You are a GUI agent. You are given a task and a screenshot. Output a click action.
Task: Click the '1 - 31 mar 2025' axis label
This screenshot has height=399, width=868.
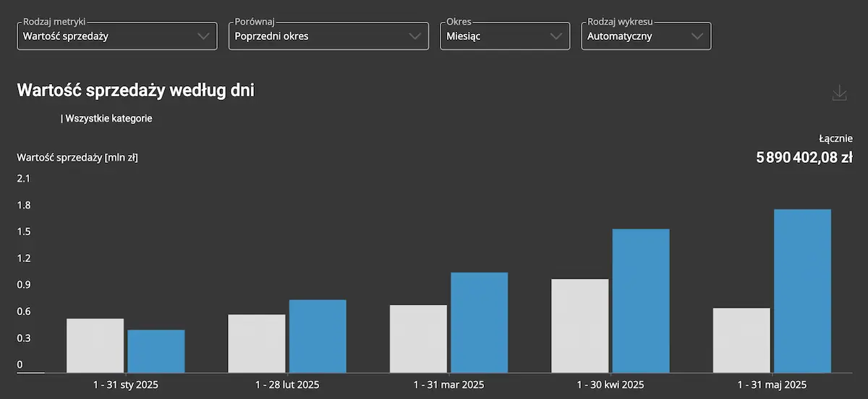pos(448,385)
